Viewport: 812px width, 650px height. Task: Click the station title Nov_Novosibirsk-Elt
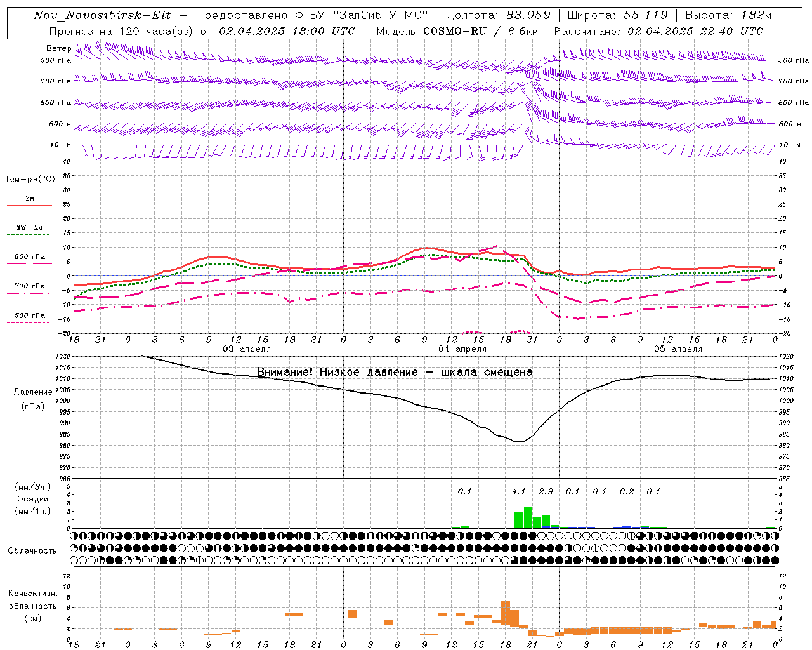102,15
